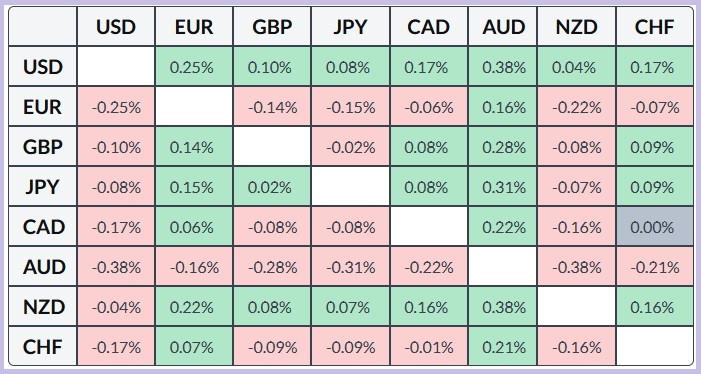The height and width of the screenshot is (374, 701).
Task: Click the GBP row, AUD cell 0.28%
Action: [503, 147]
